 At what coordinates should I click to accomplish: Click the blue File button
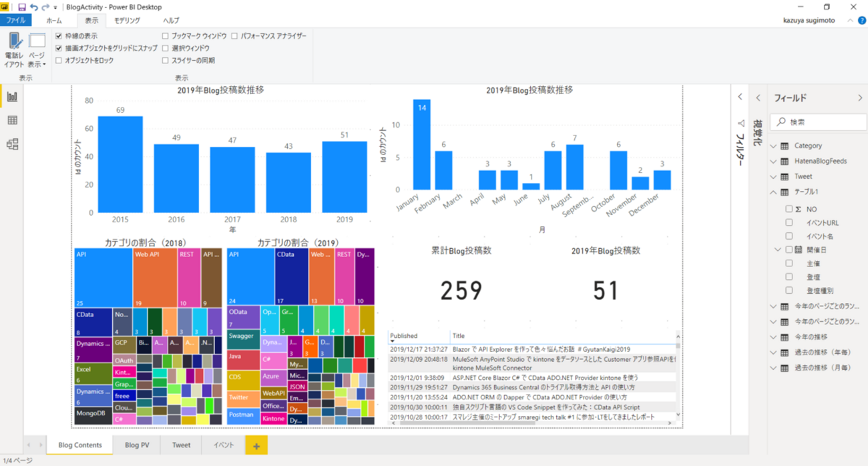pyautogui.click(x=15, y=21)
